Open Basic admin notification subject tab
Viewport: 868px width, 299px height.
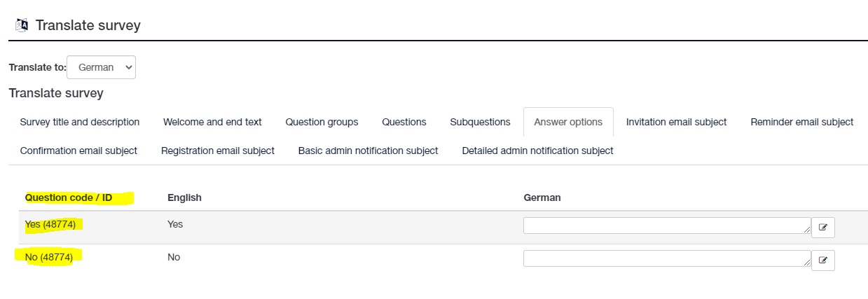(368, 151)
